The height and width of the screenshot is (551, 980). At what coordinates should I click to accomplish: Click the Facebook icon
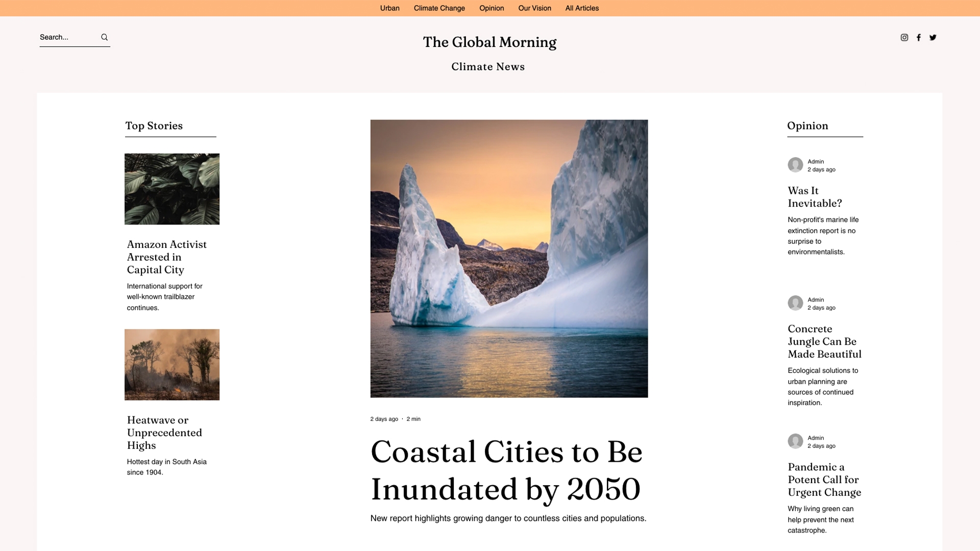pos(919,37)
